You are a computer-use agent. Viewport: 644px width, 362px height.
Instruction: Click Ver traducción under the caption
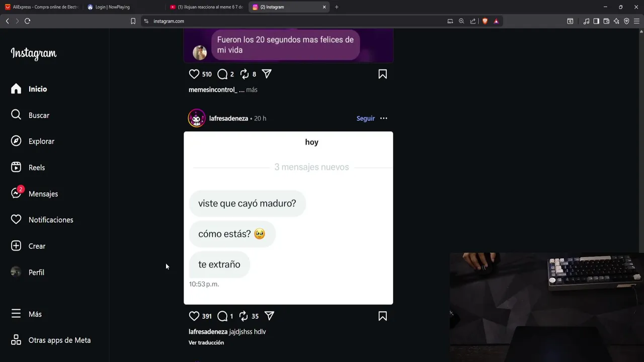tap(206, 342)
